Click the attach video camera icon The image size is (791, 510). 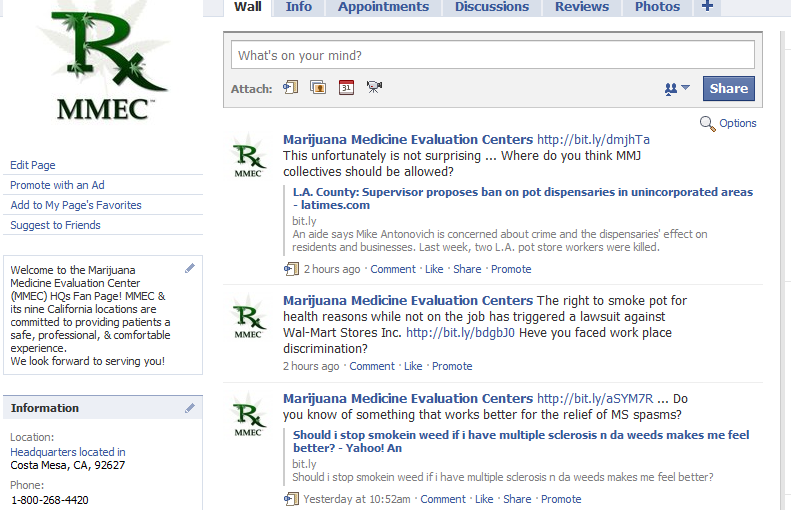[x=374, y=88]
